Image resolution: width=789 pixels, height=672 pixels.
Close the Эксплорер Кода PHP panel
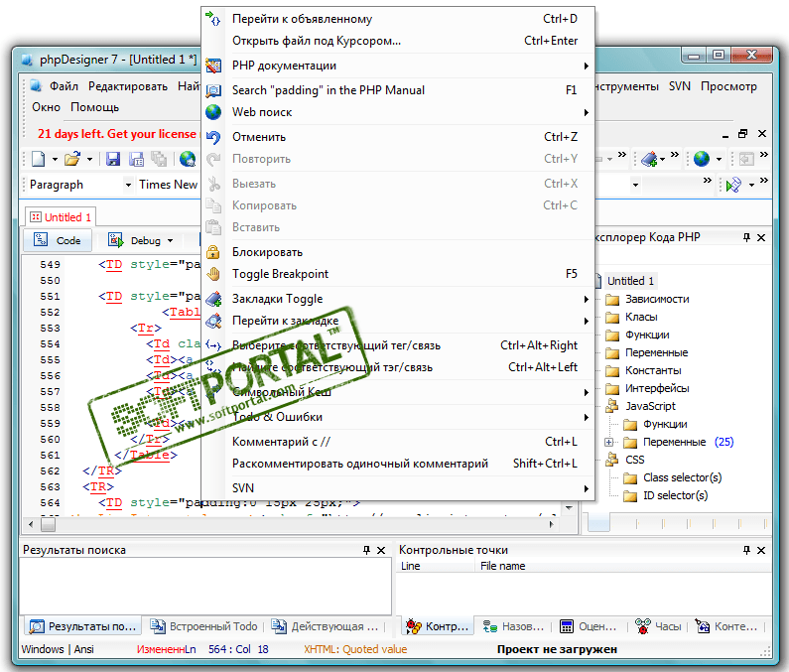761,237
